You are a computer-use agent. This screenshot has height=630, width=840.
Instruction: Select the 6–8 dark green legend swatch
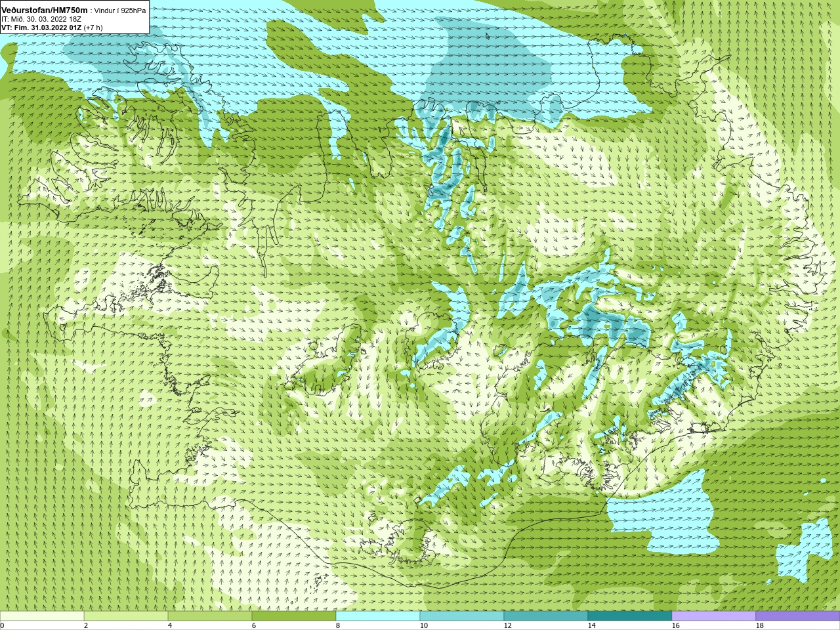(x=294, y=616)
